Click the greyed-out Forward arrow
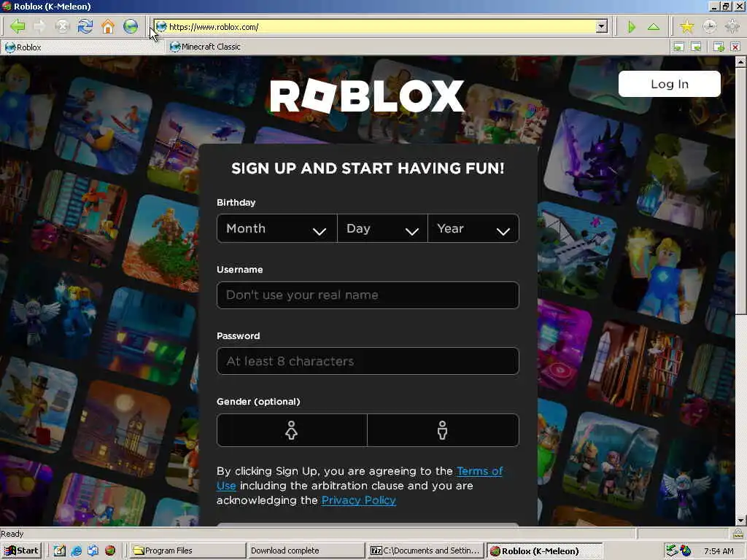This screenshot has width=747, height=560. (40, 26)
